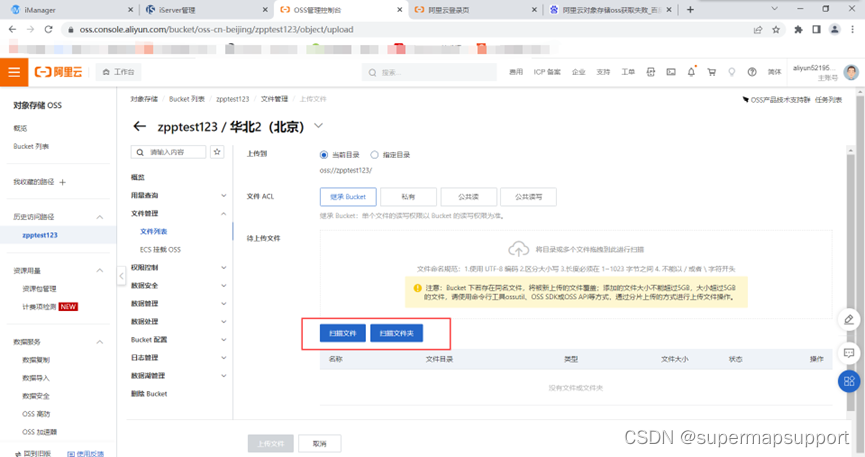Click the 扫描文件 button
This screenshot has width=865, height=457.
point(343,333)
